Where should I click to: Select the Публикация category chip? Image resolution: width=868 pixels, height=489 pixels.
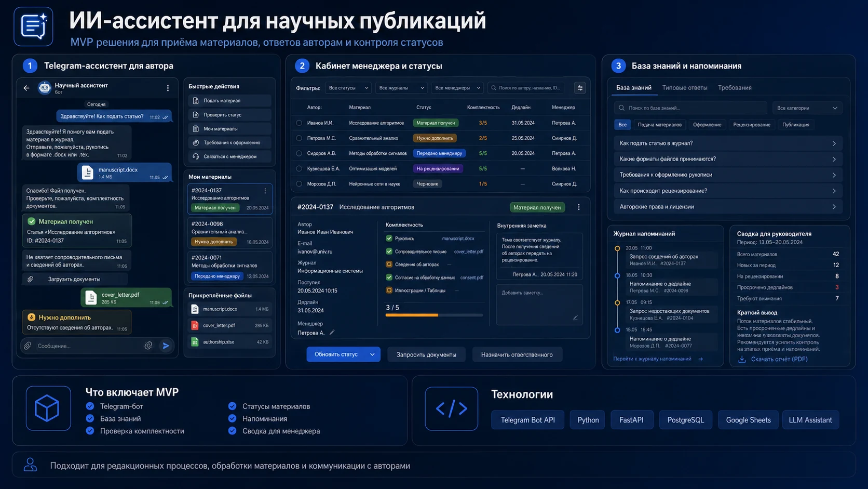tap(796, 125)
